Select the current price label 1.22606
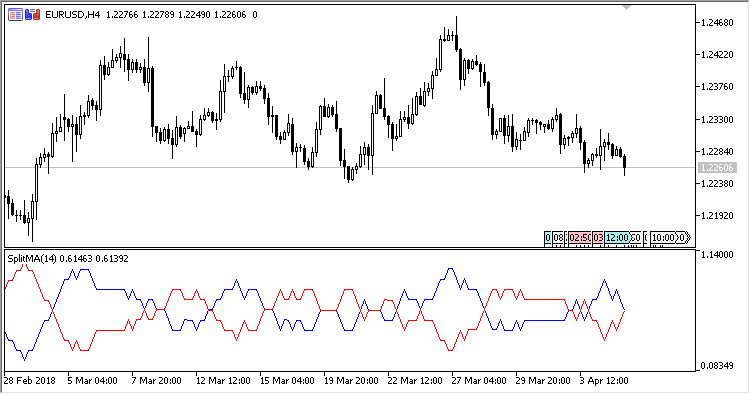Screen dimensions: 750x394 pyautogui.click(x=717, y=168)
